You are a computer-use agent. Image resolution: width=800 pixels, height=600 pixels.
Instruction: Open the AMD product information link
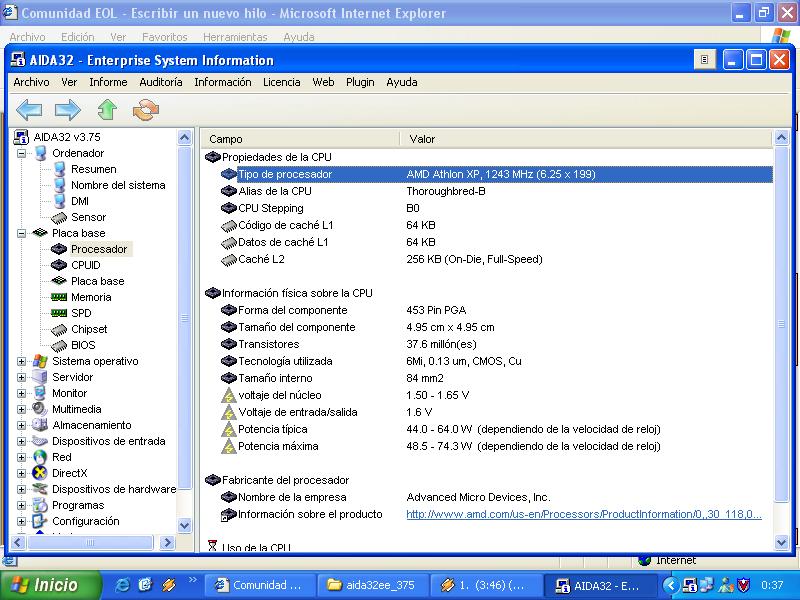tap(584, 514)
